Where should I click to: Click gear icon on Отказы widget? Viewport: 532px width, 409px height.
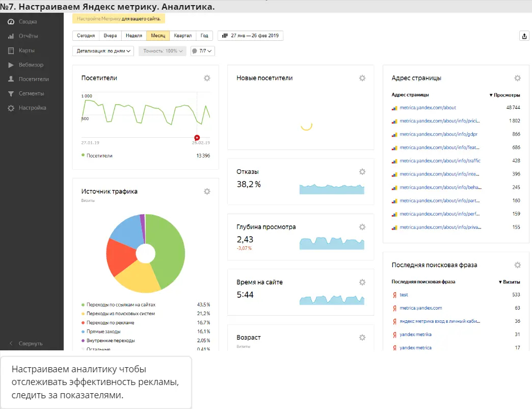362,172
